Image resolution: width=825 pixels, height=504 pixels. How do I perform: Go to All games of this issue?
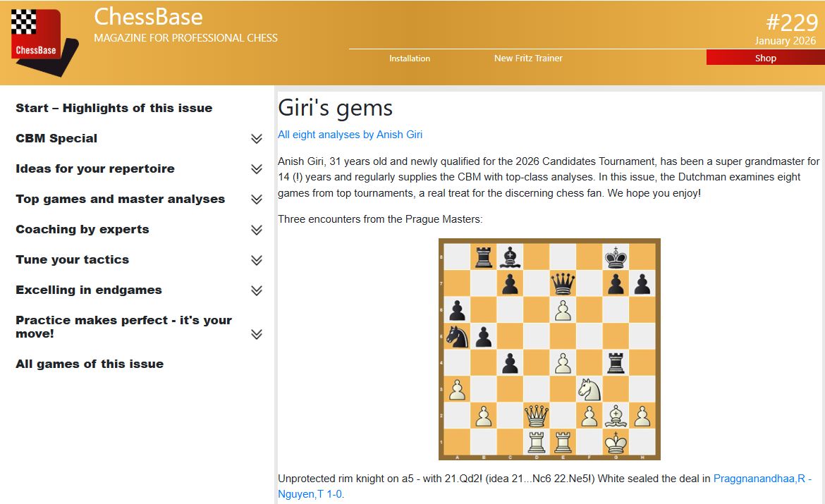(x=90, y=364)
